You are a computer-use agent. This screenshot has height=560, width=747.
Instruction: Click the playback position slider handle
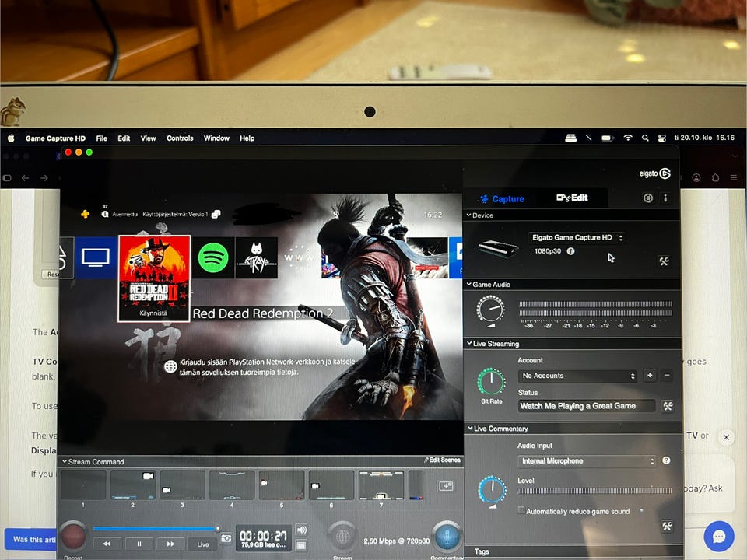pyautogui.click(x=218, y=529)
